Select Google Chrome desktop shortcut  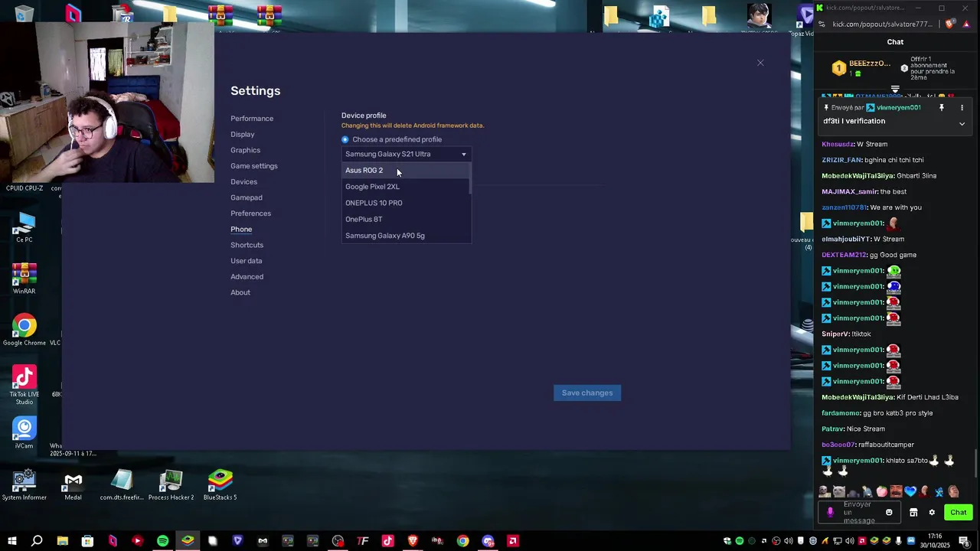(24, 331)
